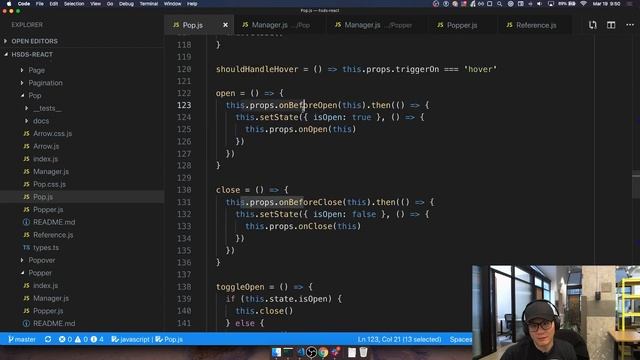Collapse the Popper folder
This screenshot has height=360, width=640.
click(40, 273)
